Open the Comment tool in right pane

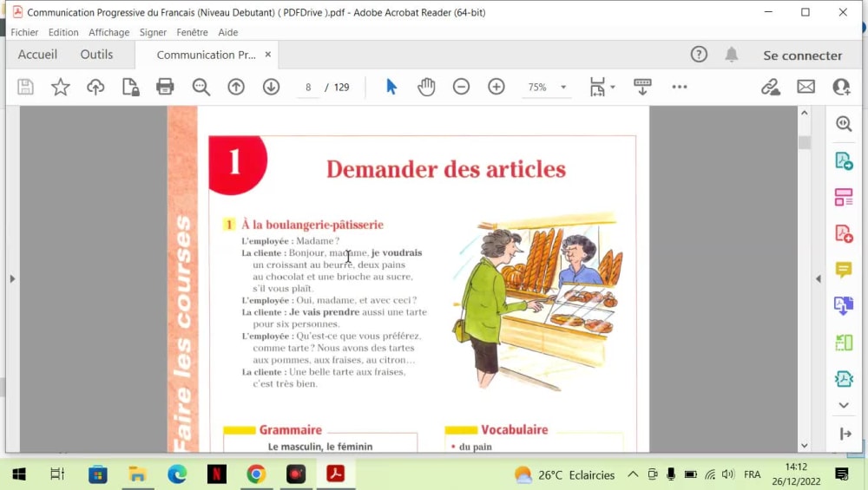tap(844, 270)
